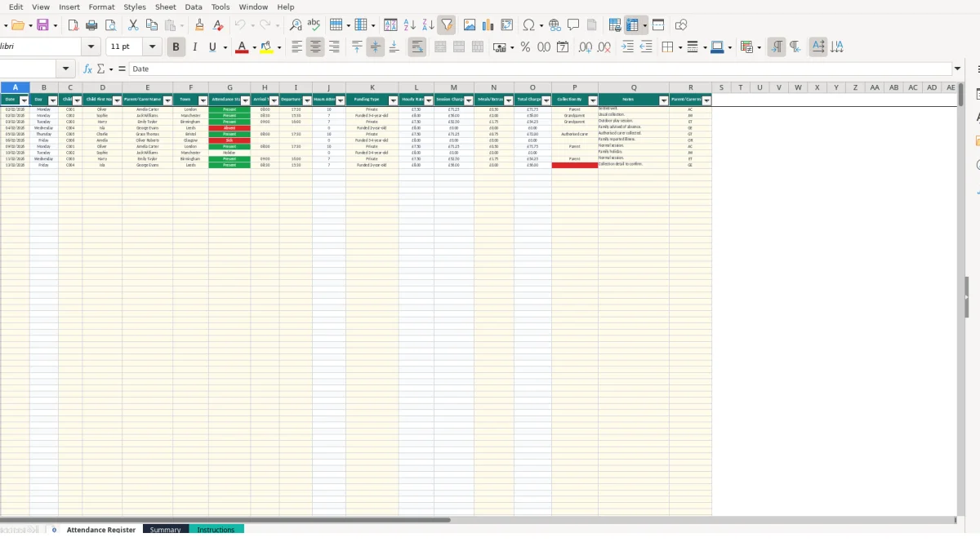Screen dimensions: 980x551
Task: Toggle AutoFilter funnel button
Action: (447, 25)
